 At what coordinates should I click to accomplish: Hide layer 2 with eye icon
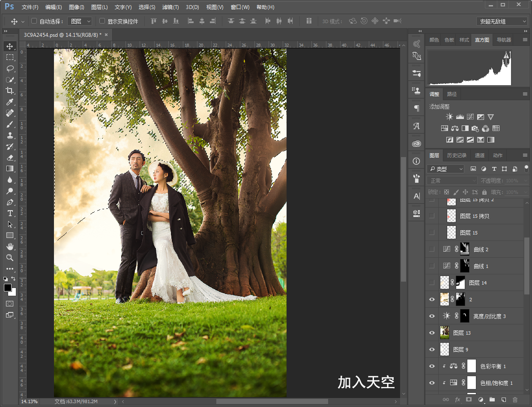click(x=432, y=300)
